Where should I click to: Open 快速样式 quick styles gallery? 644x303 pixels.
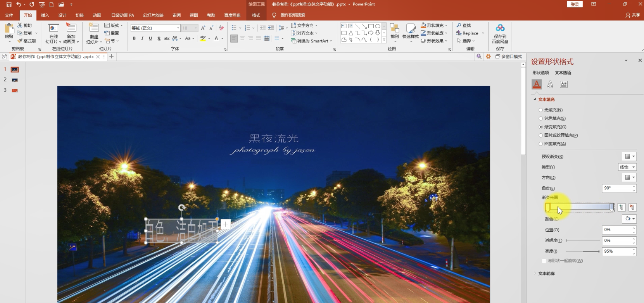point(411,33)
